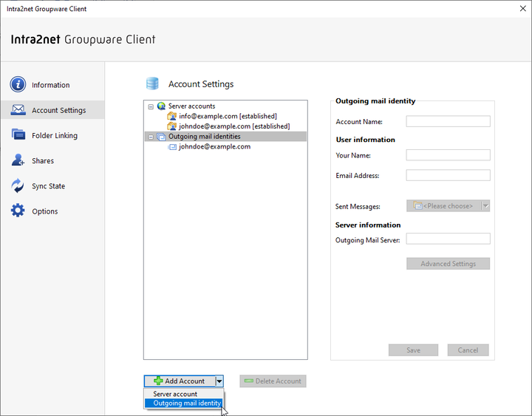This screenshot has width=532, height=416.
Task: Go to Folder Linking section
Action: pyautogui.click(x=52, y=135)
